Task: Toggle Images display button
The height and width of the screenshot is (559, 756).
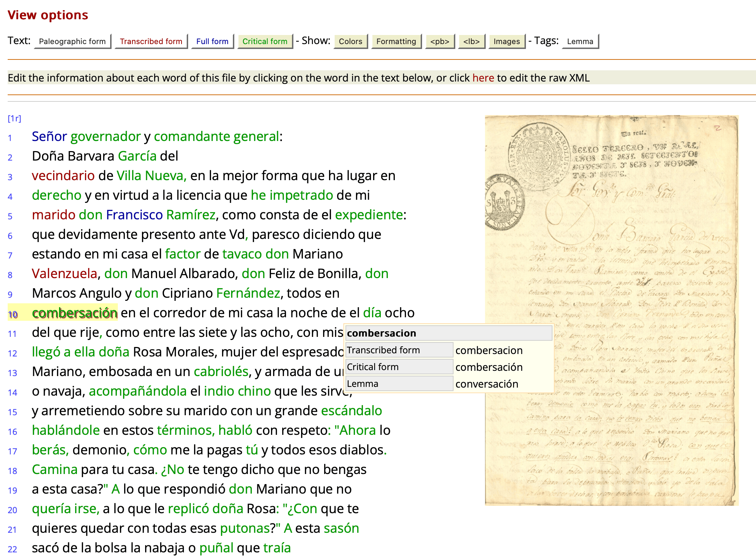Action: [x=507, y=41]
